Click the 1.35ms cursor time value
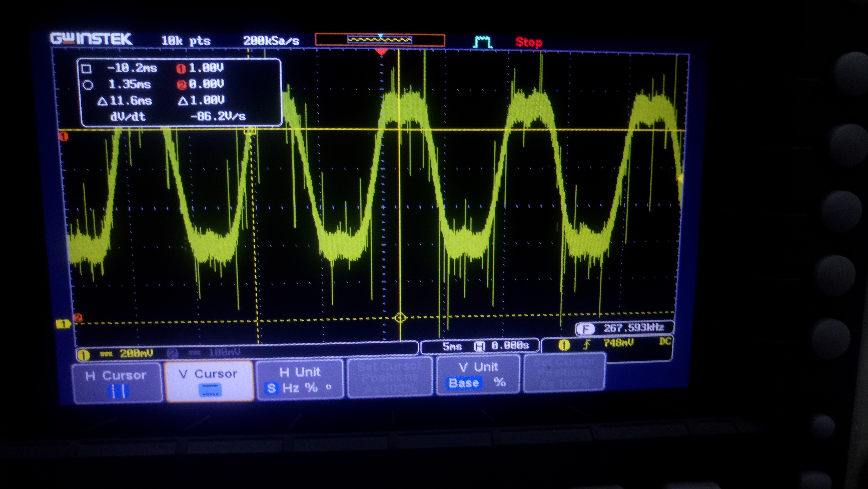This screenshot has height=489, width=868. [130, 84]
